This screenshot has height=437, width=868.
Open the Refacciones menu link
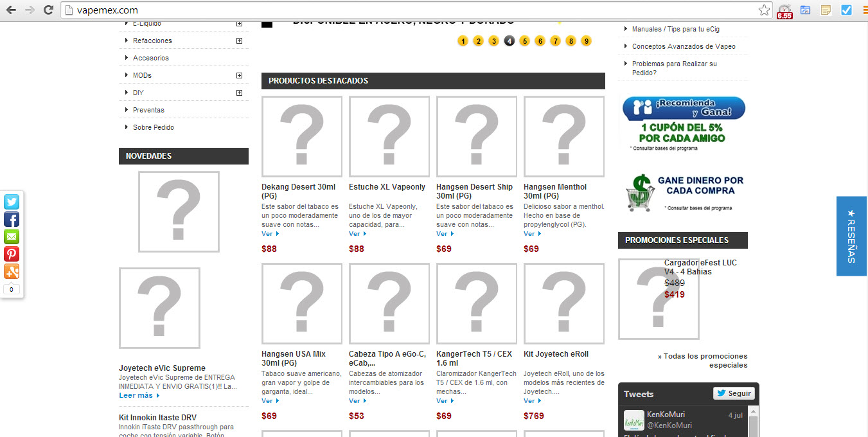152,40
